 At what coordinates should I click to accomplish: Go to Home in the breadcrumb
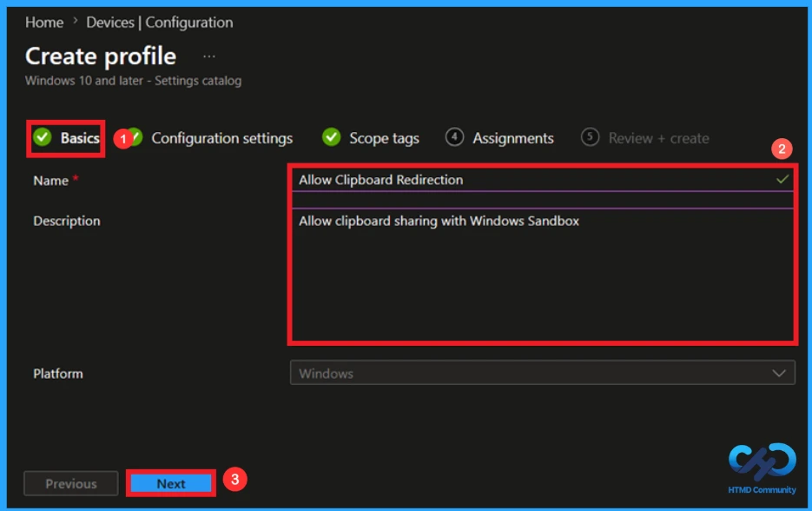point(44,23)
